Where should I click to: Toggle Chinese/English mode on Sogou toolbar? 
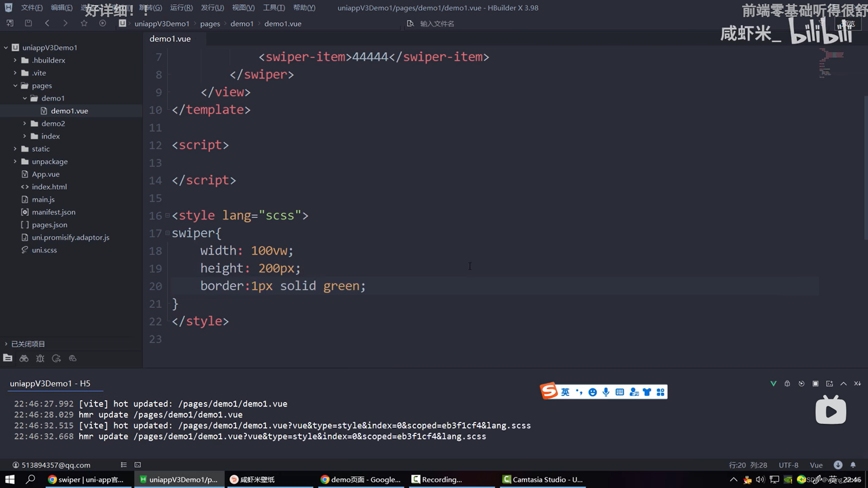pyautogui.click(x=565, y=392)
